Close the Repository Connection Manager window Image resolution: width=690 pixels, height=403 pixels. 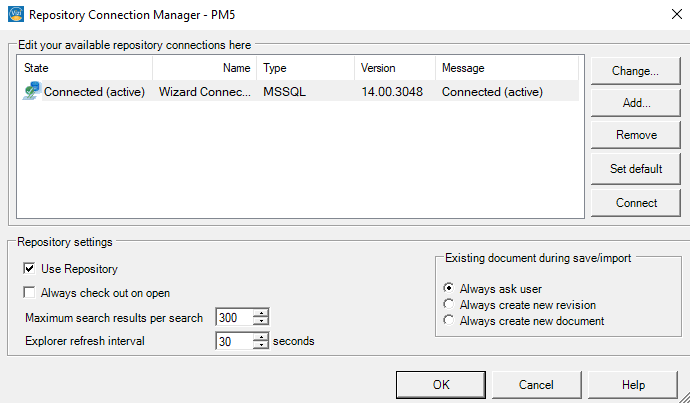677,14
